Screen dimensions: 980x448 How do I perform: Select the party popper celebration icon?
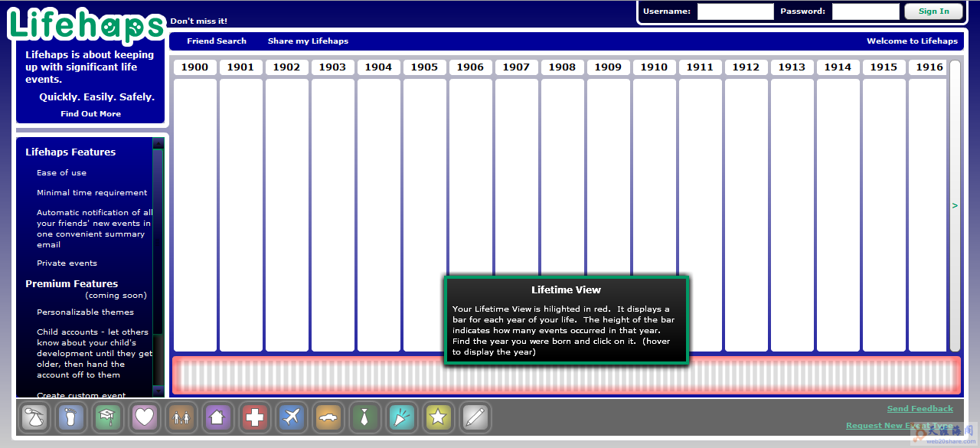(402, 417)
